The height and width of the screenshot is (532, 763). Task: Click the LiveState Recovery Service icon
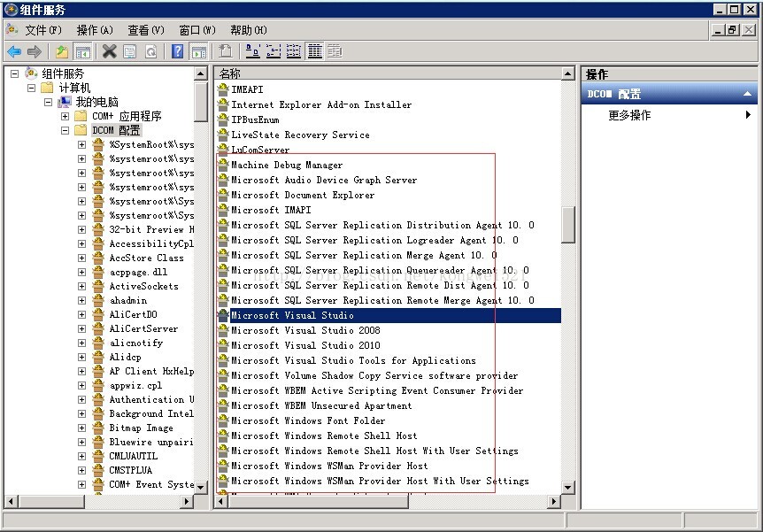(223, 135)
